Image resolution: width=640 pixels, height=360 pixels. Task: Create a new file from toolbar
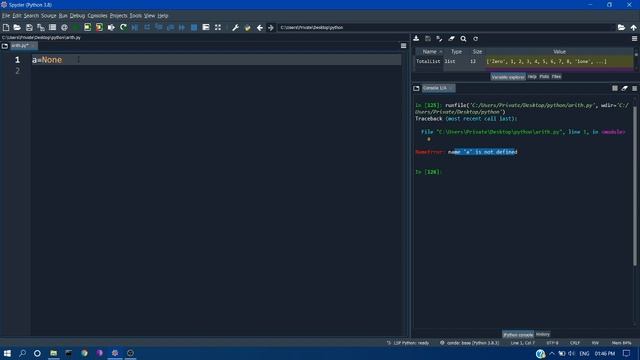(x=6, y=27)
